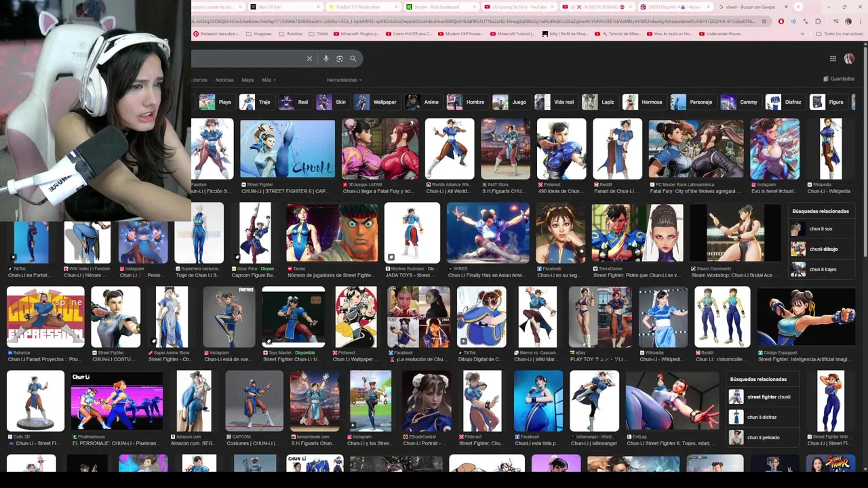
Task: Filter images by Personaje chip
Action: click(x=692, y=102)
